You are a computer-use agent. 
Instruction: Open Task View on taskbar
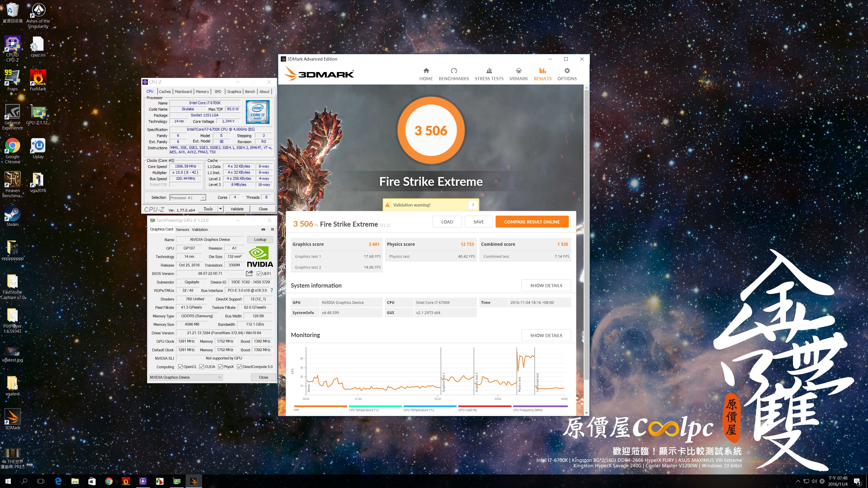tap(40, 481)
